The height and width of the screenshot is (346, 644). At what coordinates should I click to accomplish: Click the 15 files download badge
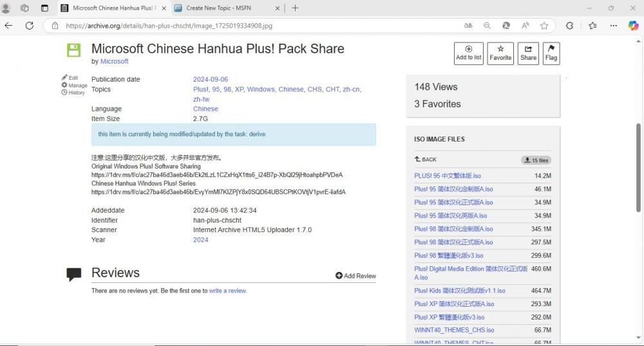click(535, 160)
